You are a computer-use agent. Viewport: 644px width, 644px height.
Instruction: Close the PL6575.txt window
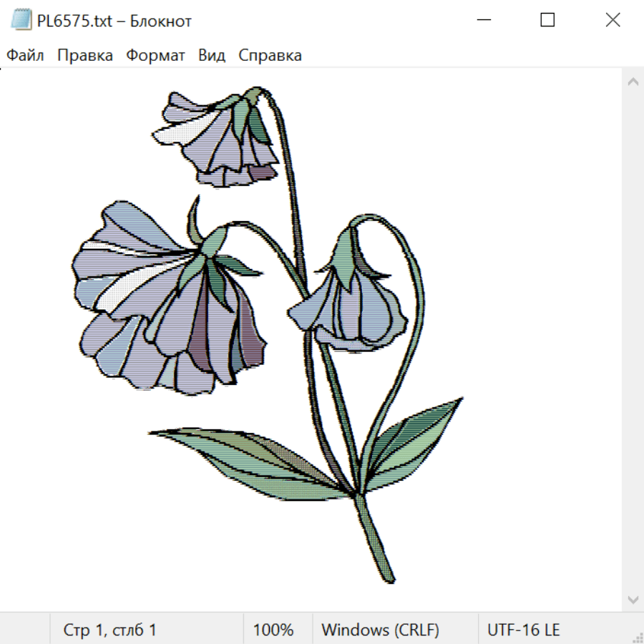[x=613, y=20]
